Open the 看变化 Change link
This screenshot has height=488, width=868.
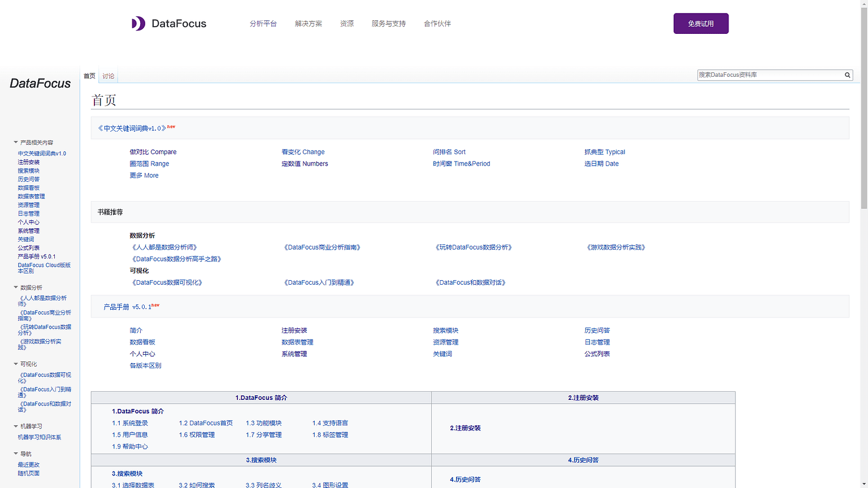tap(303, 152)
